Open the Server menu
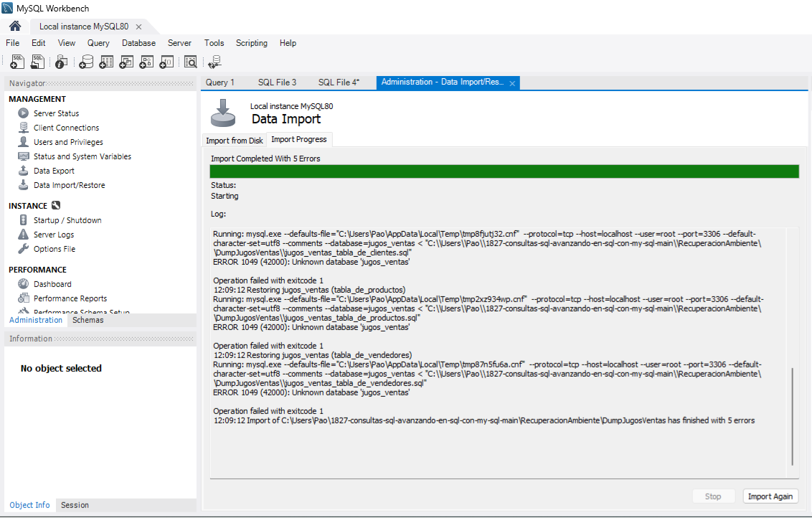Screen dimensions: 812x518 point(179,43)
